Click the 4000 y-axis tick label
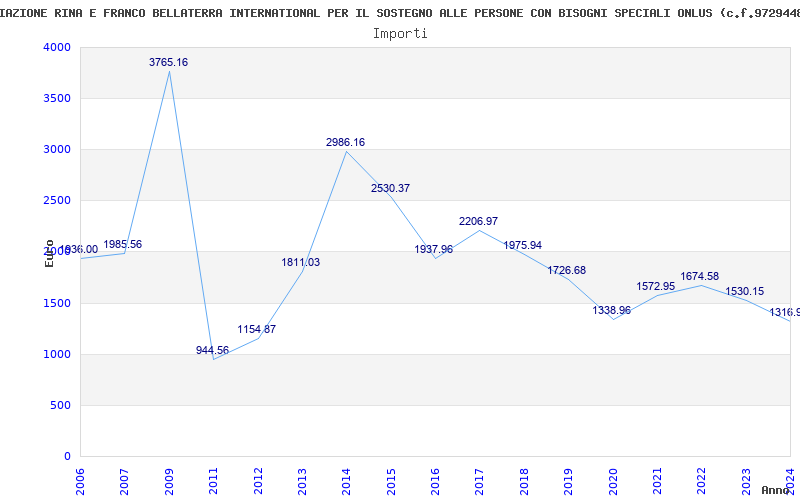Screen dimensions: 800x500 click(x=57, y=47)
